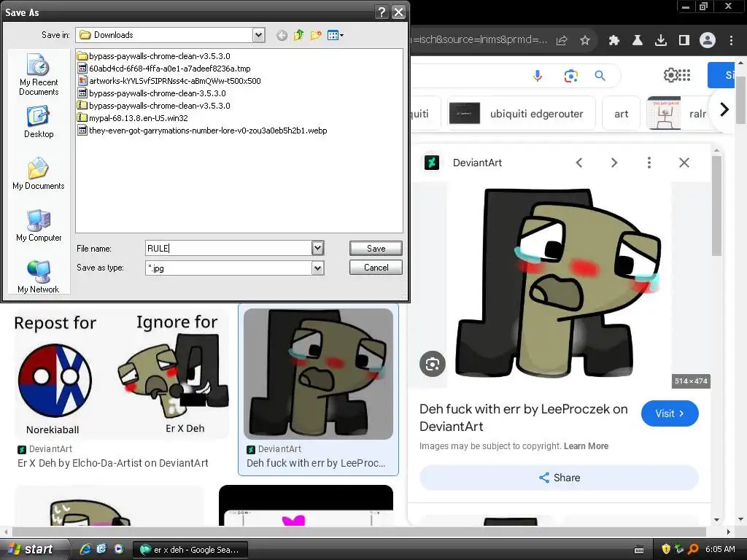This screenshot has height=560, width=747.
Task: Share this page from Chrome's address bar
Action: 562,41
